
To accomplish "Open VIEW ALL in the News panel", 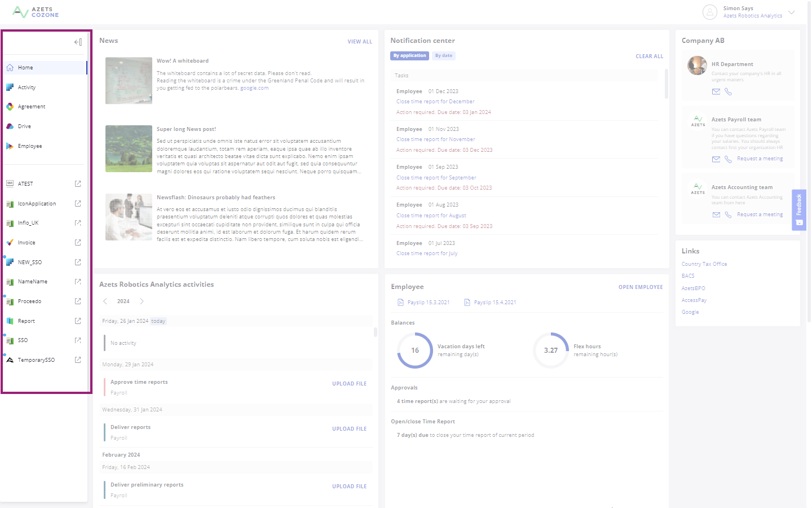I will click(360, 41).
